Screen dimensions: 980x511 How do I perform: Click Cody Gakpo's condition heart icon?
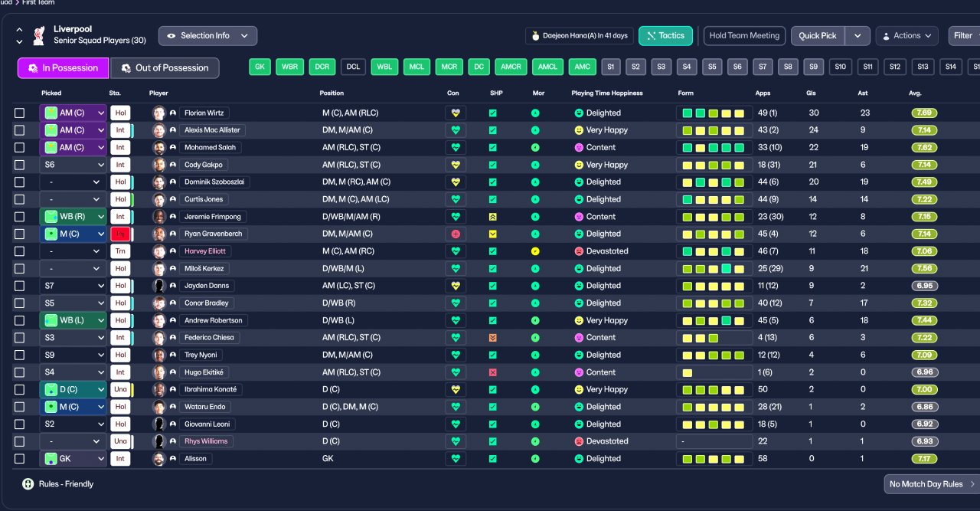[456, 165]
